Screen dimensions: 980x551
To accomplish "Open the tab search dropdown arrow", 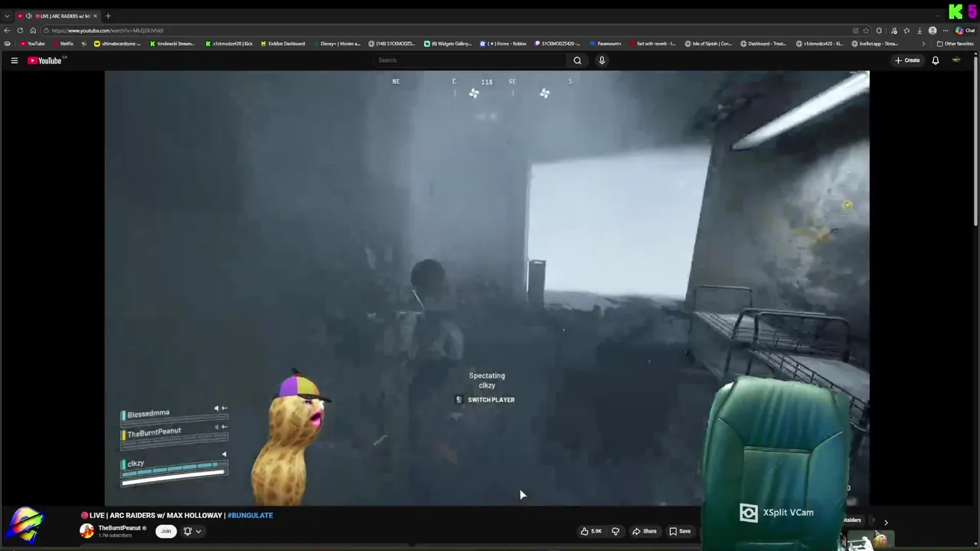I will click(x=7, y=16).
